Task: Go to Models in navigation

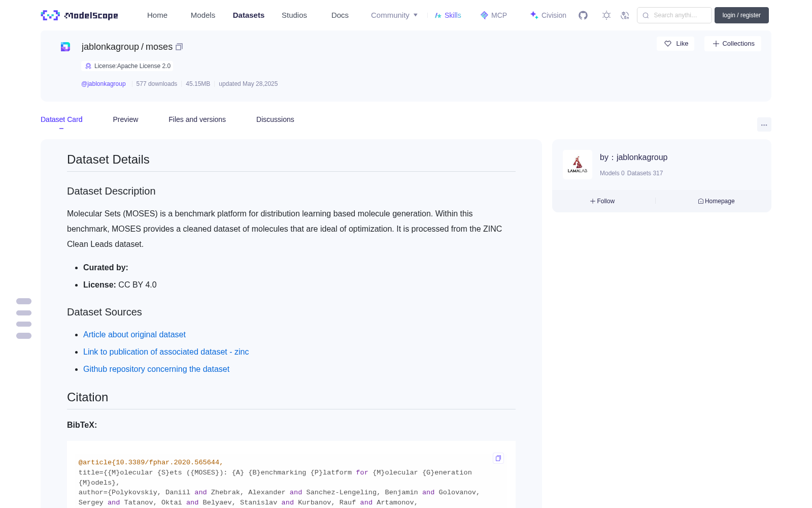Action: [203, 15]
